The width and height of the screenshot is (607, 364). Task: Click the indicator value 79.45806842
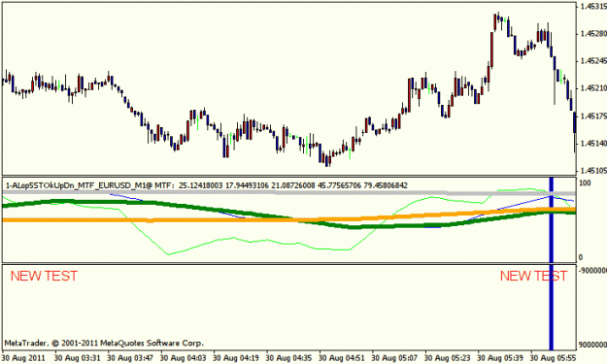pyautogui.click(x=386, y=185)
